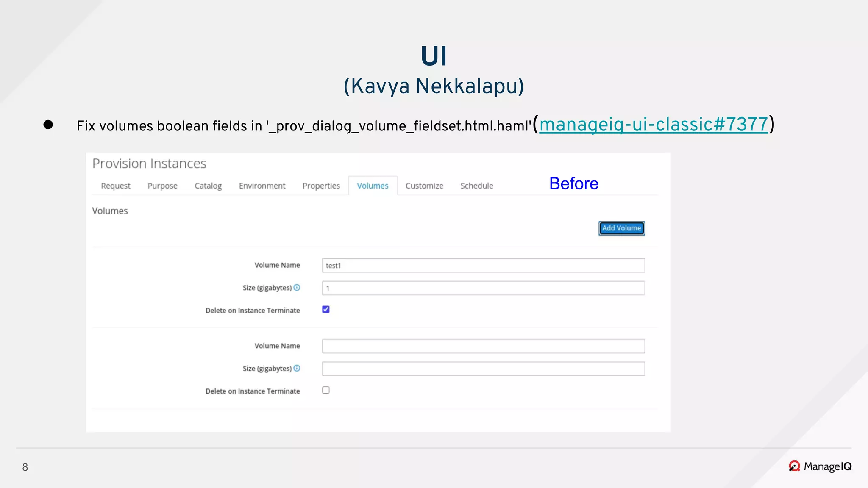Image resolution: width=868 pixels, height=488 pixels.
Task: Check the unchecked Delete on Instance Terminate box
Action: tap(326, 390)
